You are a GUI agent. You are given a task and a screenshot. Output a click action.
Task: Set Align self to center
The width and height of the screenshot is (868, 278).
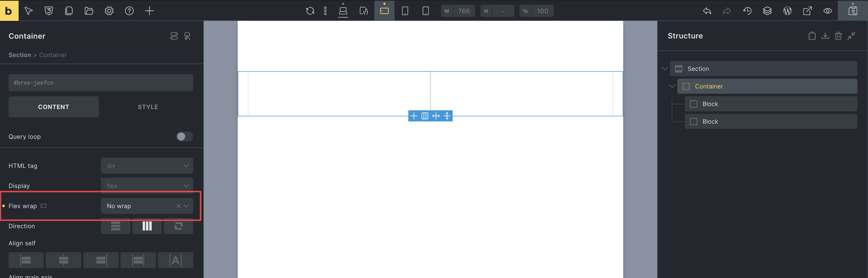click(63, 260)
